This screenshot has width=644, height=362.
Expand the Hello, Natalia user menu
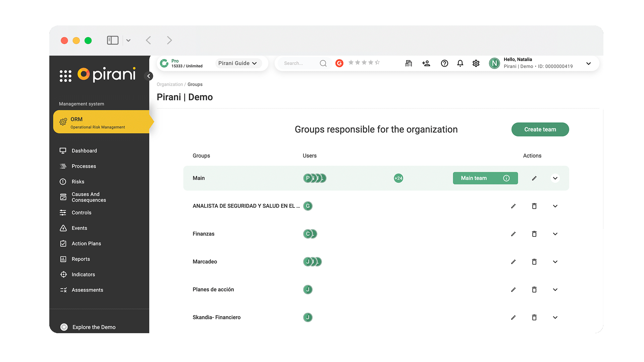(588, 63)
